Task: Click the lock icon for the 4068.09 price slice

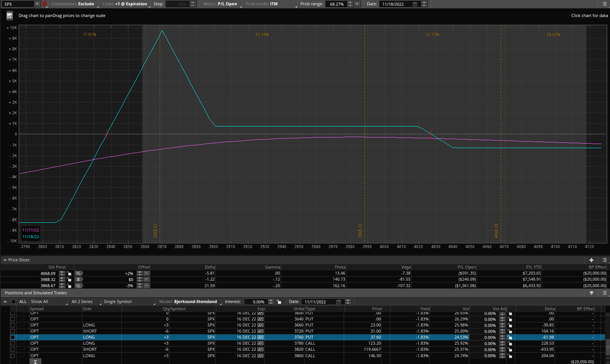Action: click(69, 273)
